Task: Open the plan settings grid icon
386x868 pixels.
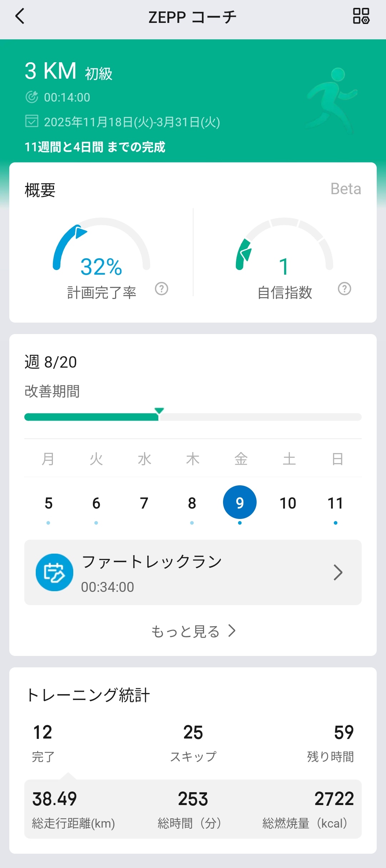Action: click(x=361, y=16)
